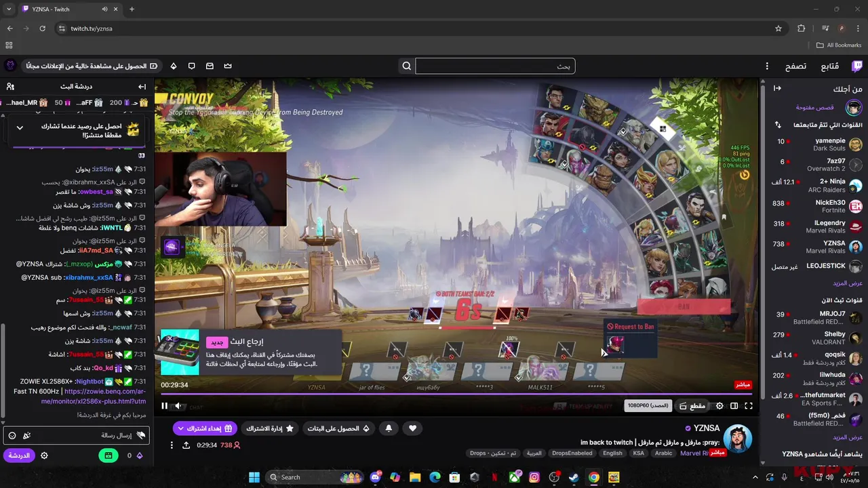Click the browser address bar
This screenshot has height=488, width=868.
[x=420, y=28]
